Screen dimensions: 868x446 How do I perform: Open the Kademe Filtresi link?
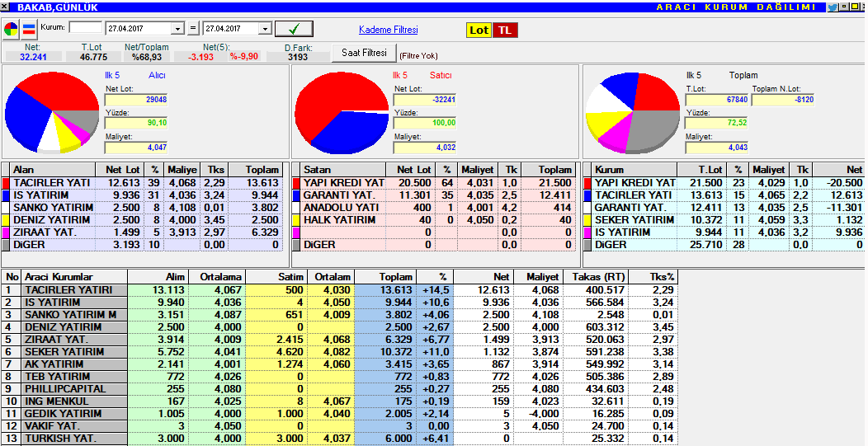[x=388, y=30]
